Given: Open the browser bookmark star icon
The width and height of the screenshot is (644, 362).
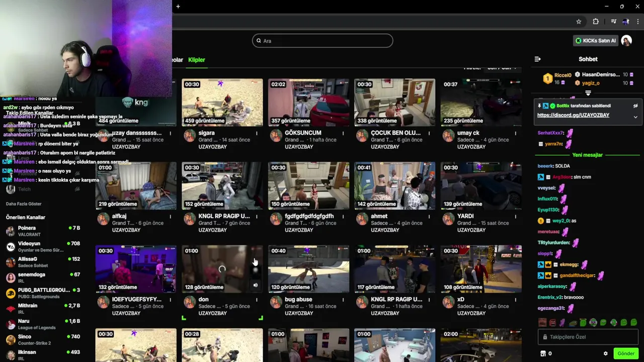Looking at the screenshot, I should [x=579, y=22].
